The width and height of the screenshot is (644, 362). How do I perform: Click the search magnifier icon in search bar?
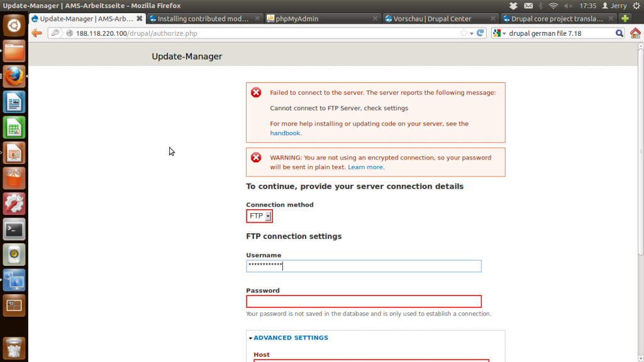619,33
